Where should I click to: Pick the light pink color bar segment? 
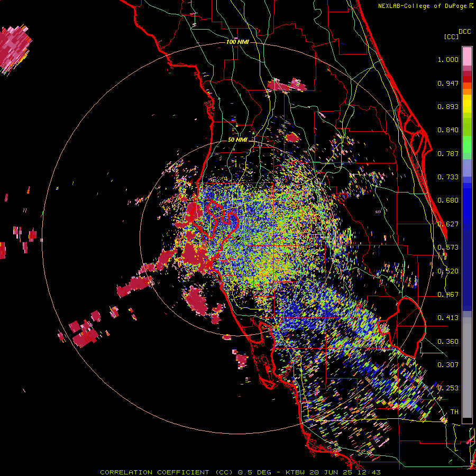pos(467,56)
